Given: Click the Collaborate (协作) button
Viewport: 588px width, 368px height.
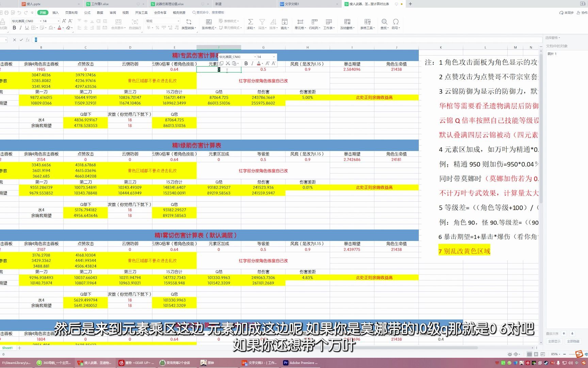Looking at the screenshot, I should click(x=583, y=13).
